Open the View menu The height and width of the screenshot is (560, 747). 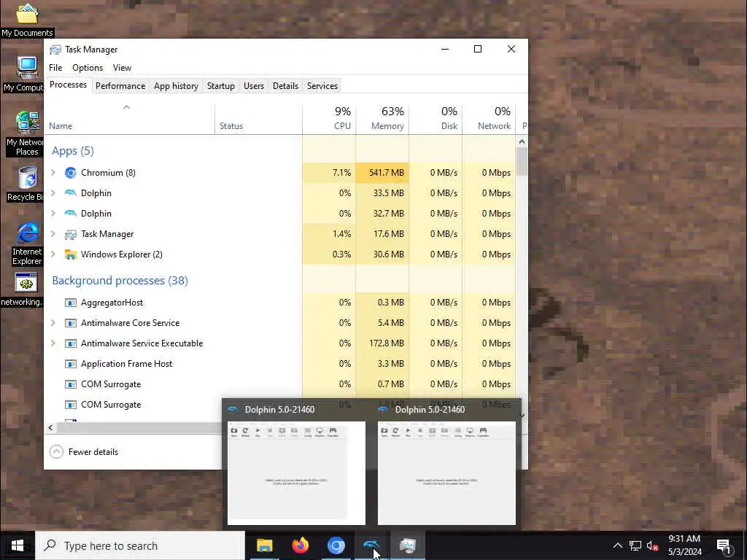(122, 68)
